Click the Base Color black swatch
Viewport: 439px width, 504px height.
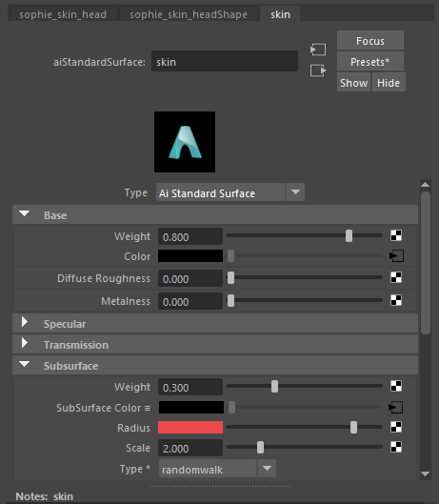pos(190,256)
